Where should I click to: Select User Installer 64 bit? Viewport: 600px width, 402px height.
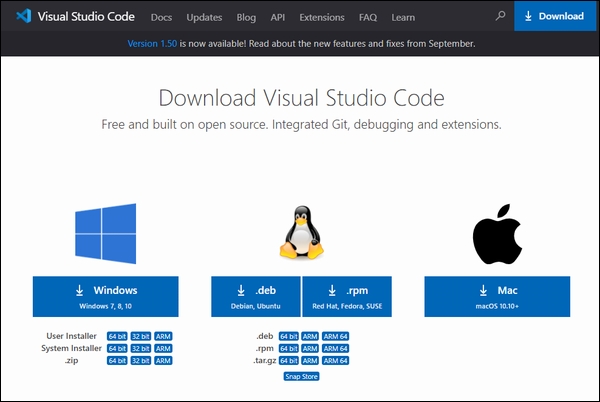coord(117,336)
